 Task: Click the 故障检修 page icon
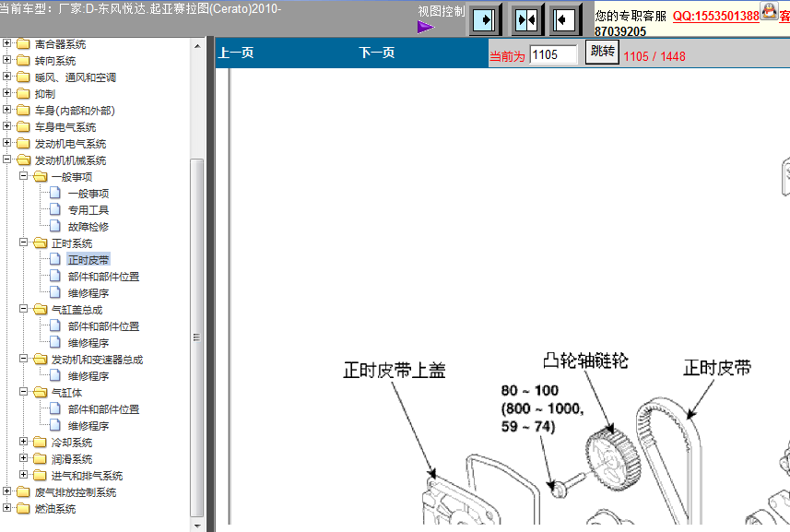click(55, 227)
